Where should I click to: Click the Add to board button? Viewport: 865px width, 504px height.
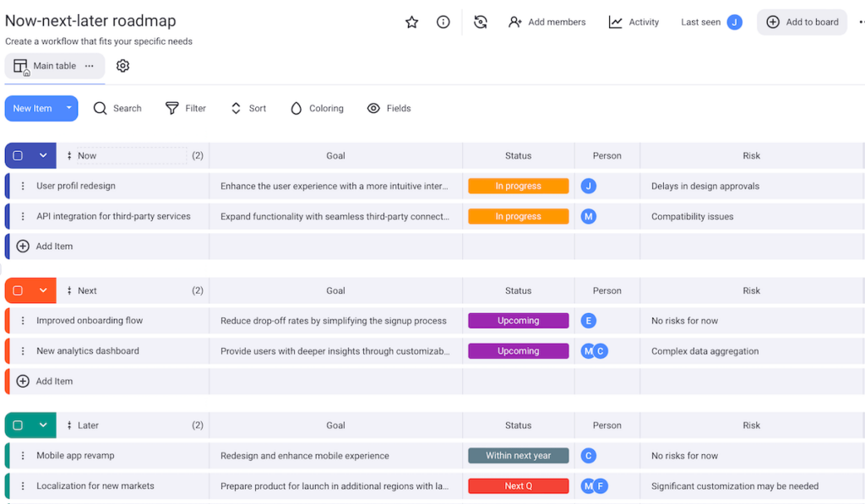801,22
